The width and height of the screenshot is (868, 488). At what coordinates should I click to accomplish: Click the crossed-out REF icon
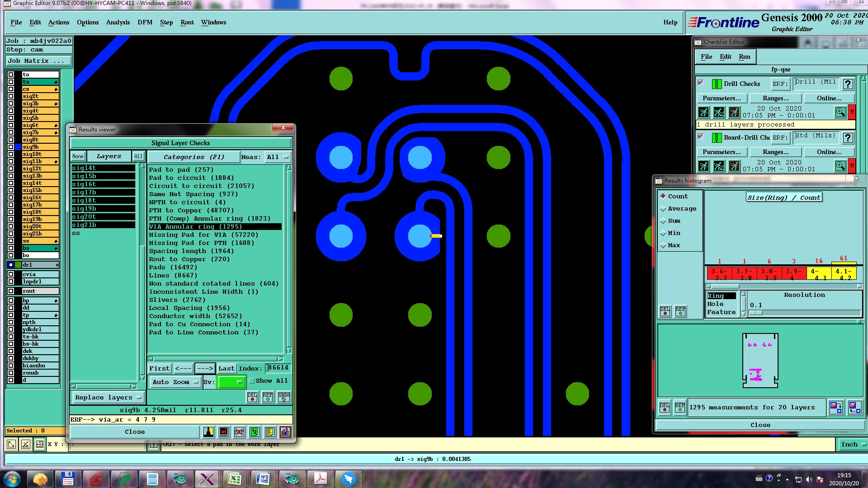[x=239, y=432]
